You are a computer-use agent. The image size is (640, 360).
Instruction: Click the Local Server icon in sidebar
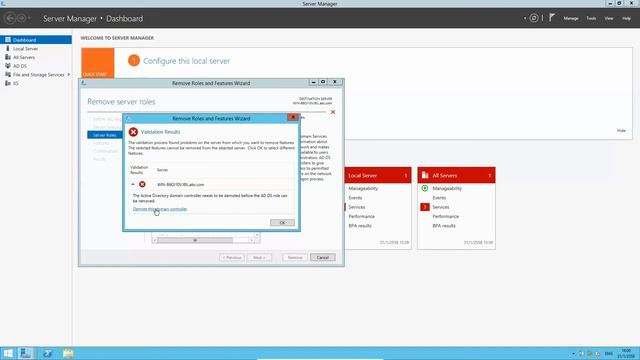[8, 48]
